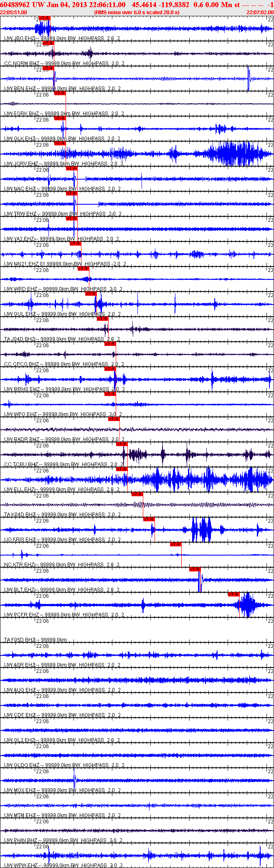Image resolution: width=274 pixels, height=868 pixels.
Task: Click the coordinates 45.4614 -119.8382
Action: pyautogui.click(x=160, y=5)
